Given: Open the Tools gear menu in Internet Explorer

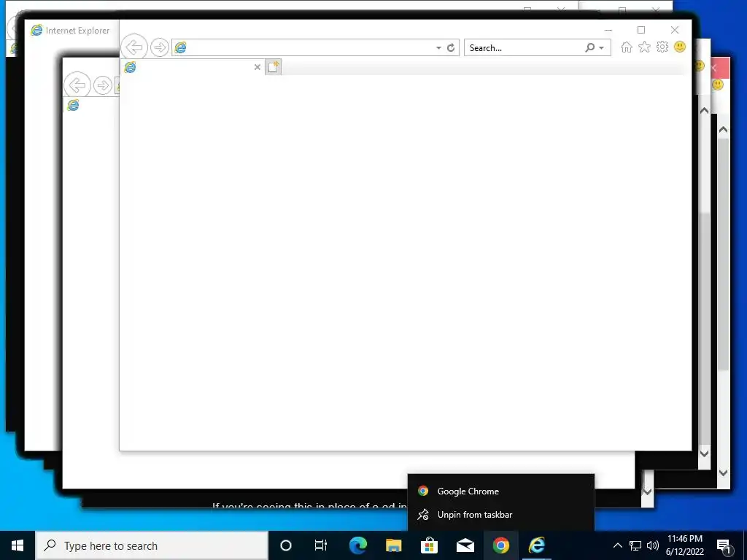Looking at the screenshot, I should [662, 47].
